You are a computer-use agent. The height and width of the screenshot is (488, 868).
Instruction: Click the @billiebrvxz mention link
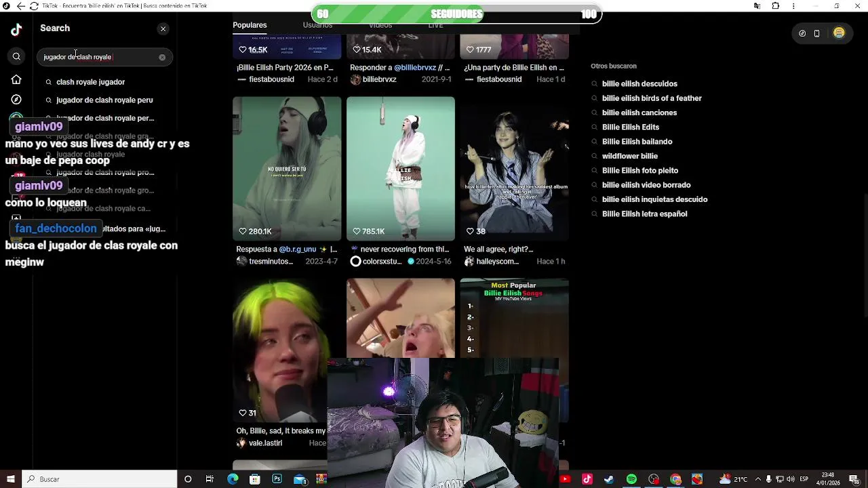pos(415,68)
